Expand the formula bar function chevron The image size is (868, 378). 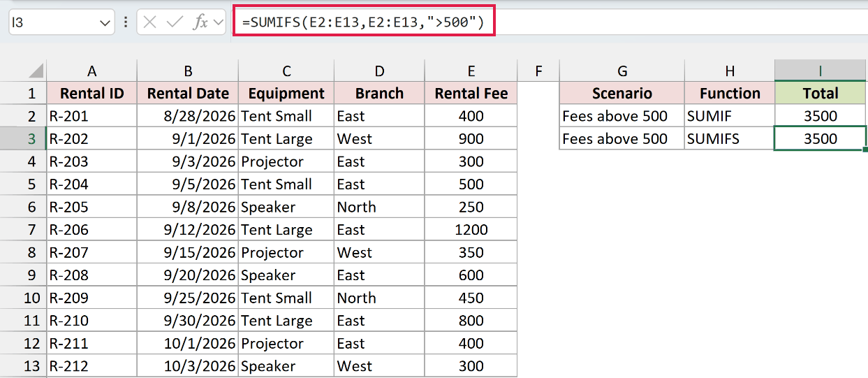pos(219,22)
